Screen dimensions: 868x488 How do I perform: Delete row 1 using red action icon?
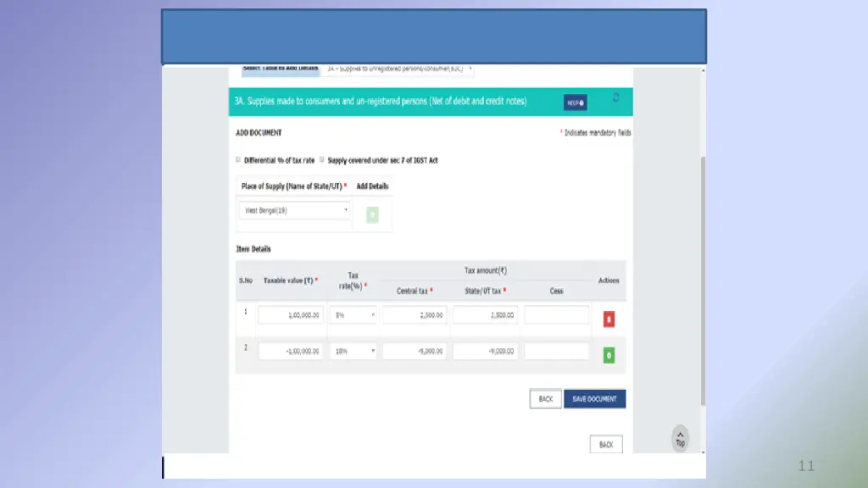(x=609, y=319)
